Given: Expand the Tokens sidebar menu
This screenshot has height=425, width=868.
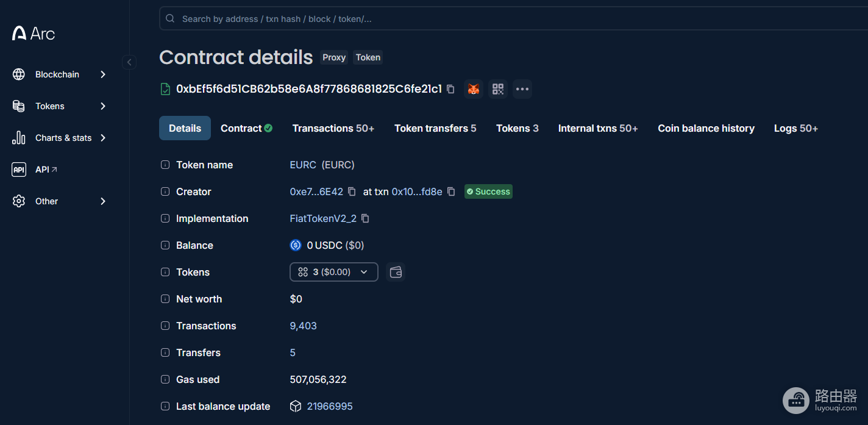Looking at the screenshot, I should coord(103,106).
